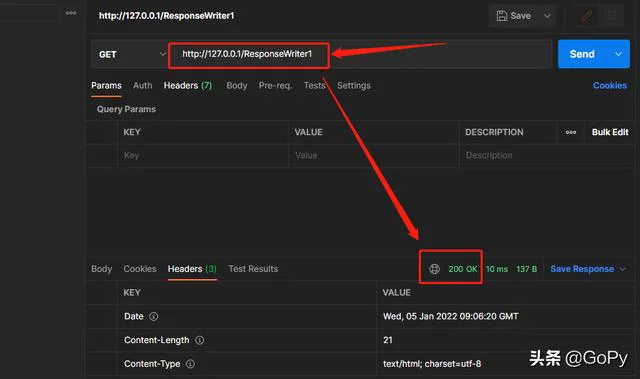Viewport: 640px width, 379px height.
Task: Select the response Headers (3) tab
Action: (192, 269)
